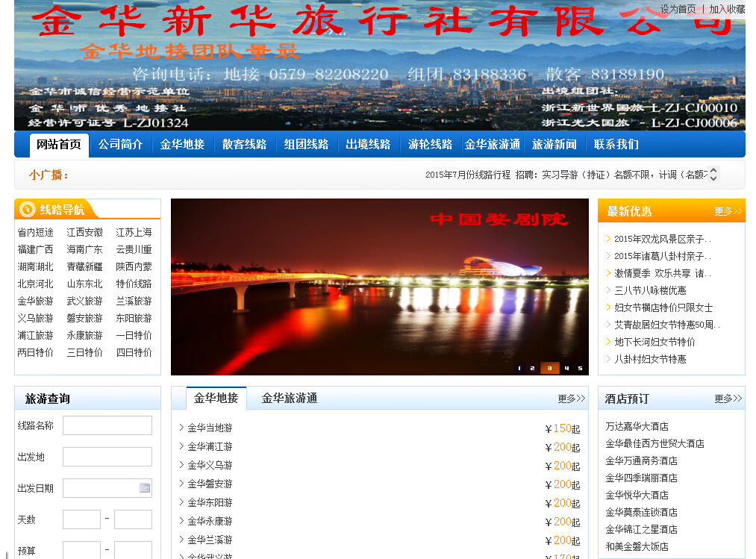Open 青藏新疆 route category
Image resolution: width=756 pixels, height=559 pixels.
tap(85, 266)
